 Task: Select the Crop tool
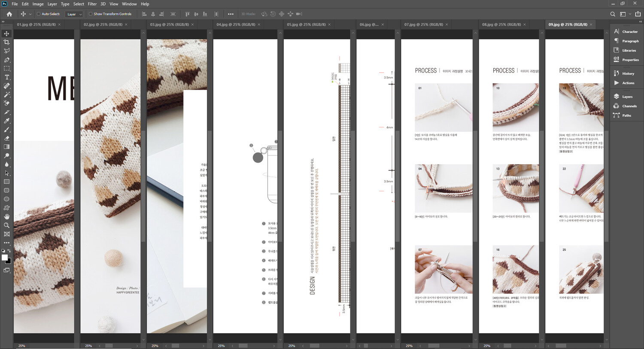point(6,42)
